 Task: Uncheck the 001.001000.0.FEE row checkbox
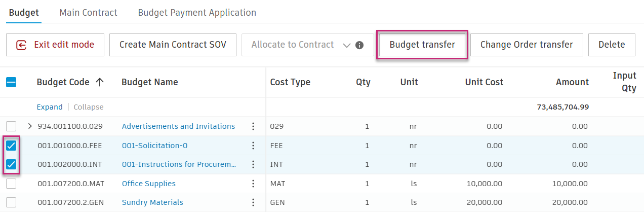(x=11, y=146)
